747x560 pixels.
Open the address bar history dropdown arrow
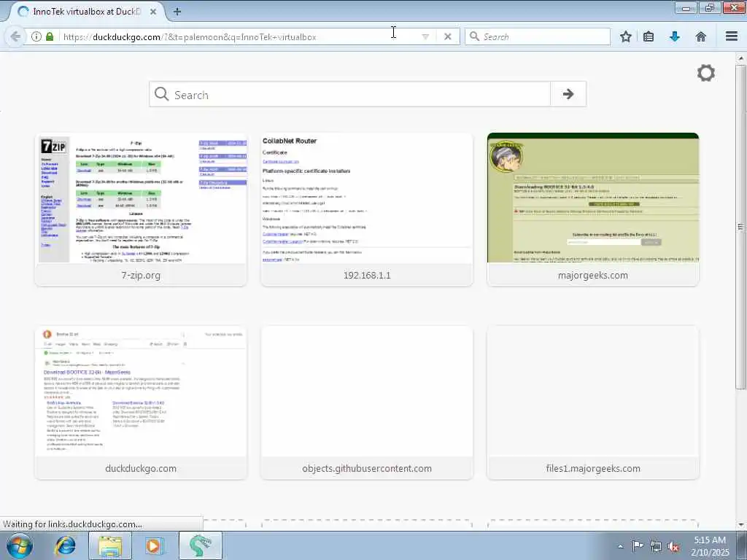(425, 36)
